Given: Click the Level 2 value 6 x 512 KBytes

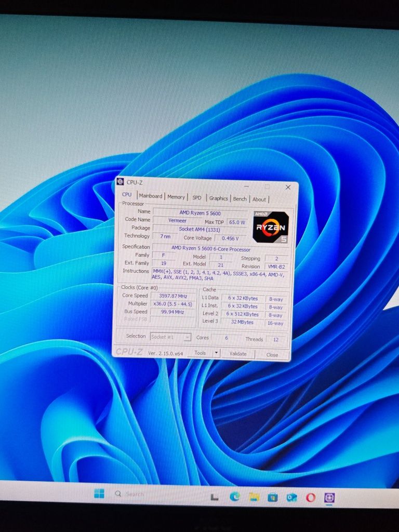Looking at the screenshot, I should (242, 314).
